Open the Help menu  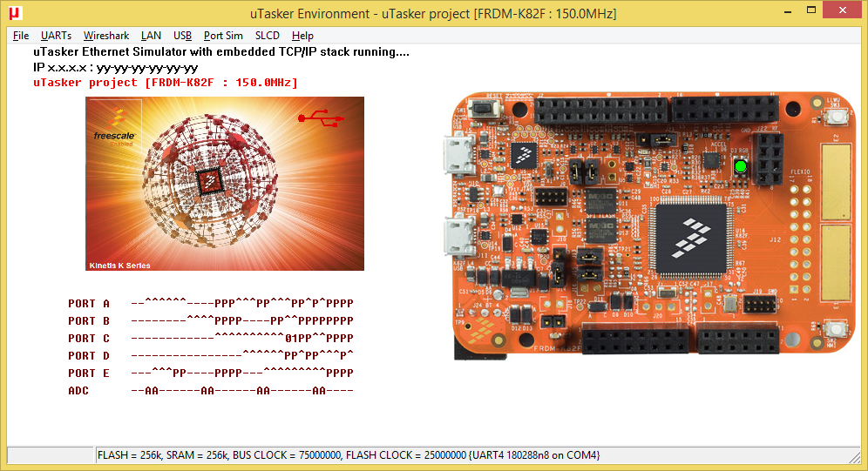302,36
